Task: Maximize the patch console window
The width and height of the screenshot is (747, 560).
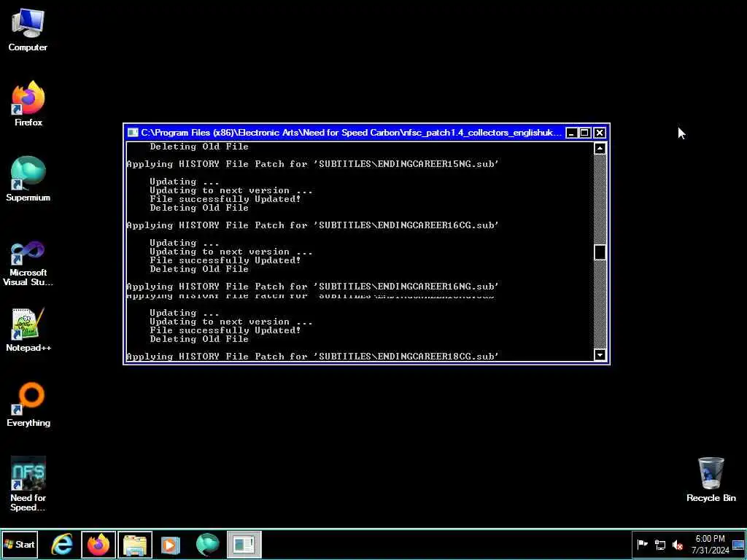Action: [x=585, y=133]
